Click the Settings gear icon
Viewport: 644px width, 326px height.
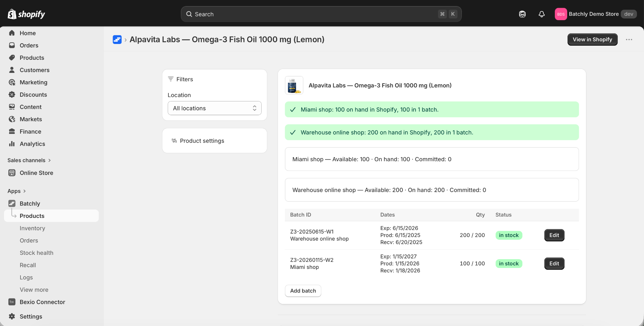(12, 316)
